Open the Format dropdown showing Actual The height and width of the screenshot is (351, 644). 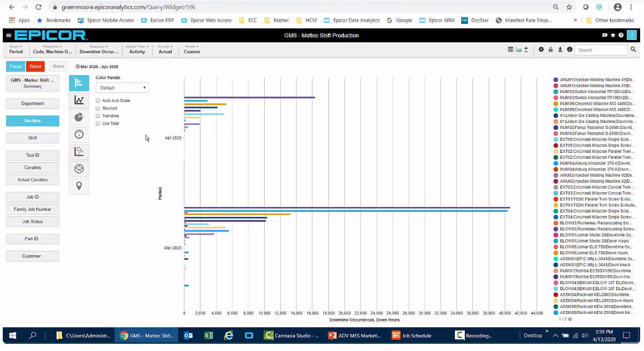(166, 49)
